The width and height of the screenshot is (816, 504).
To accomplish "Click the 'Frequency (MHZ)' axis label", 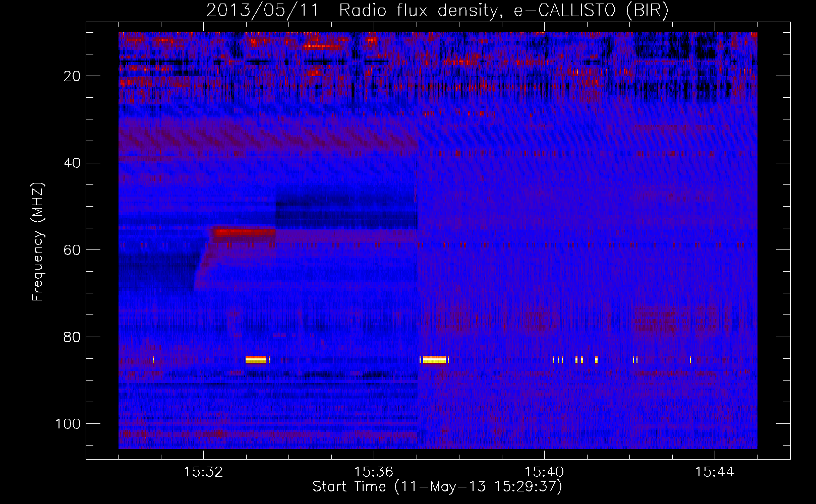I will click(x=38, y=241).
